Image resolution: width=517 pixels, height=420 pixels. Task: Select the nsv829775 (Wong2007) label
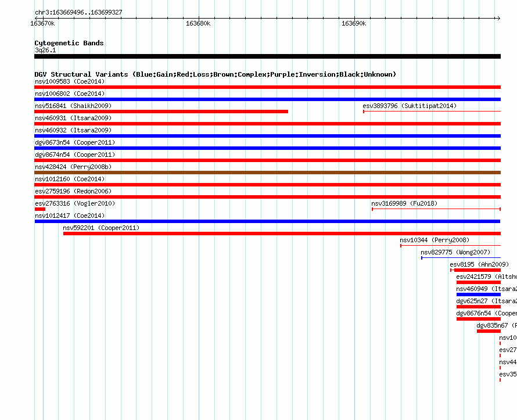455,252
